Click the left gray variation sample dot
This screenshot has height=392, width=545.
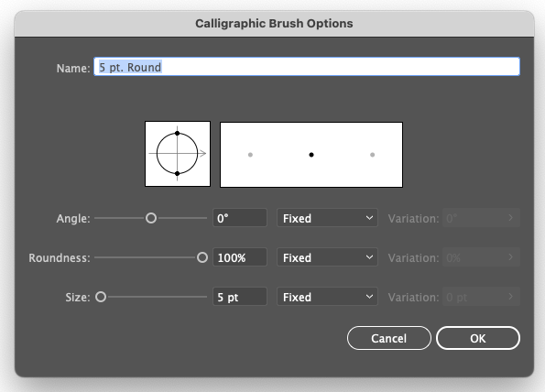250,155
